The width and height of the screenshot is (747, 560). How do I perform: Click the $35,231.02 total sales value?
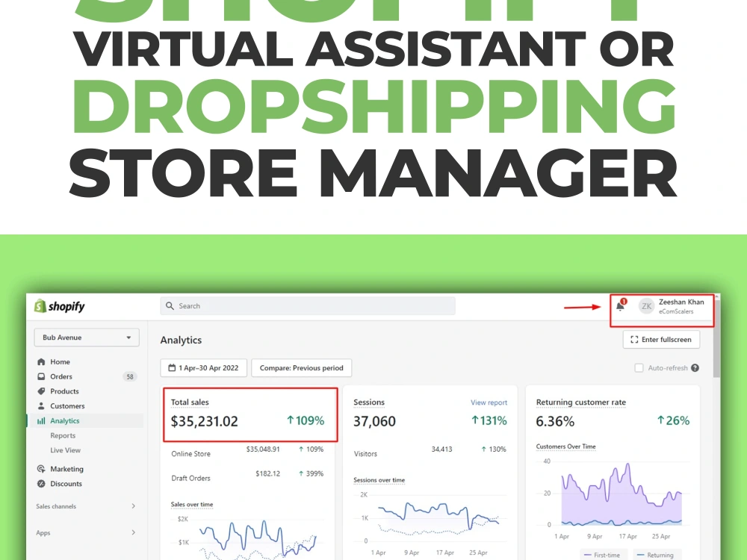point(205,421)
